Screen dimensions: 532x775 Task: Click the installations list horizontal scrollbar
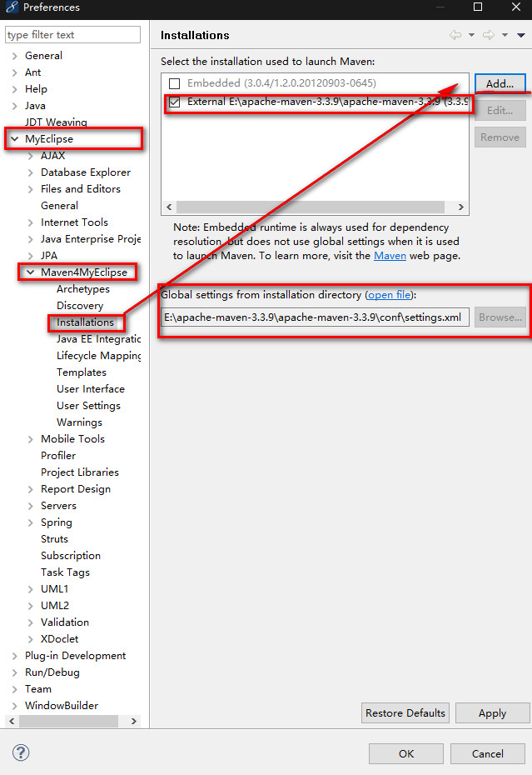311,207
